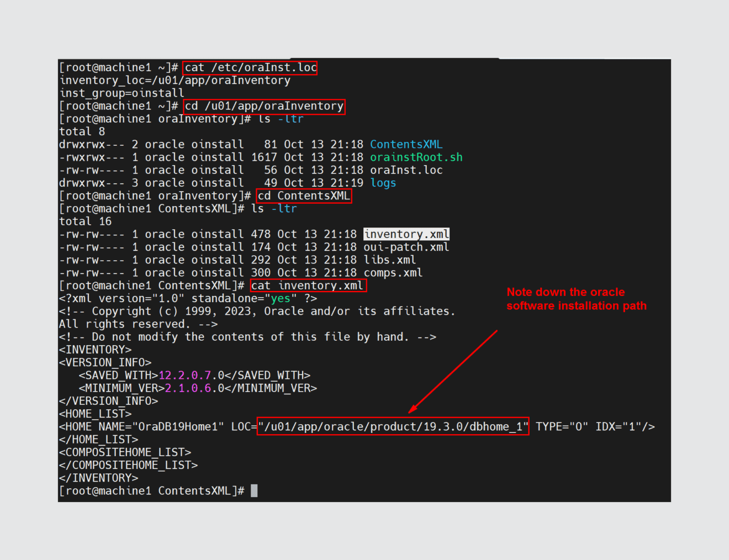This screenshot has height=560, width=729.
Task: Select the highlighted Oracle dbhome_1 installation path
Action: [393, 426]
